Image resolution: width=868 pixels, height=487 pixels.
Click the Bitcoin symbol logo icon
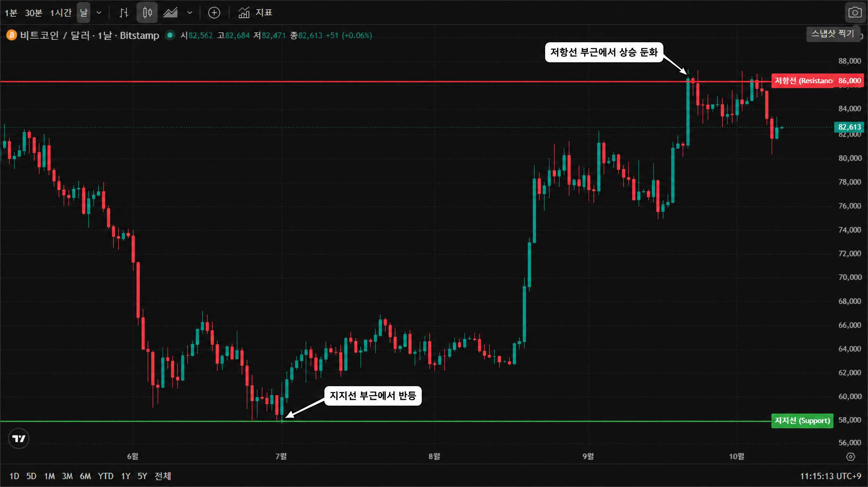pyautogui.click(x=11, y=35)
